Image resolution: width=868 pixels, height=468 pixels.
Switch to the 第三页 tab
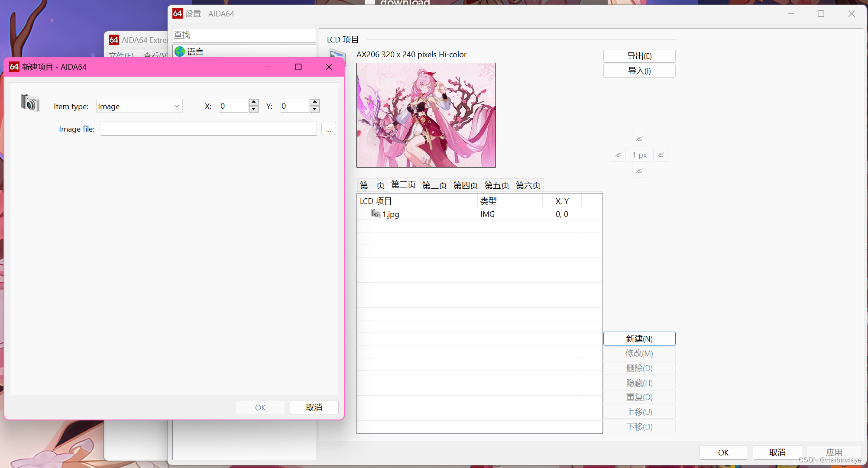point(434,185)
